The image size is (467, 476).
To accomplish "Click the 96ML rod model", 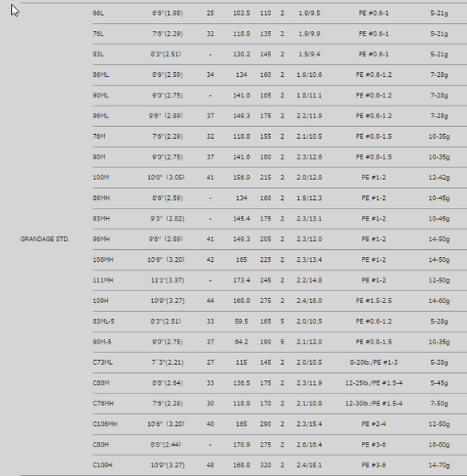I will coord(101,116).
